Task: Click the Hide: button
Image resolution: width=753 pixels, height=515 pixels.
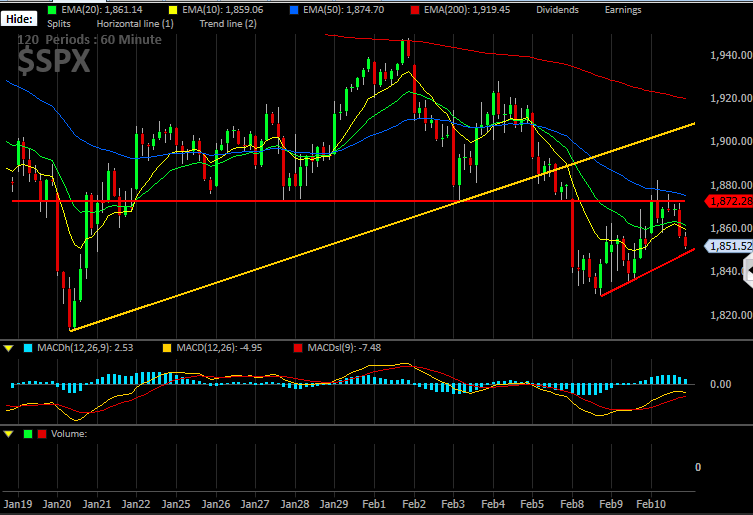Action: pos(19,19)
